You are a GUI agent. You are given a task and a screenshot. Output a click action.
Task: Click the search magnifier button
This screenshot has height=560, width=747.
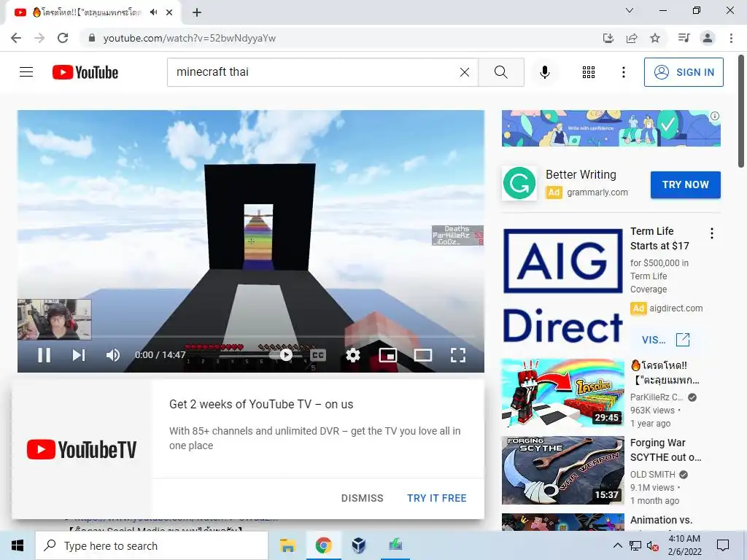[500, 72]
